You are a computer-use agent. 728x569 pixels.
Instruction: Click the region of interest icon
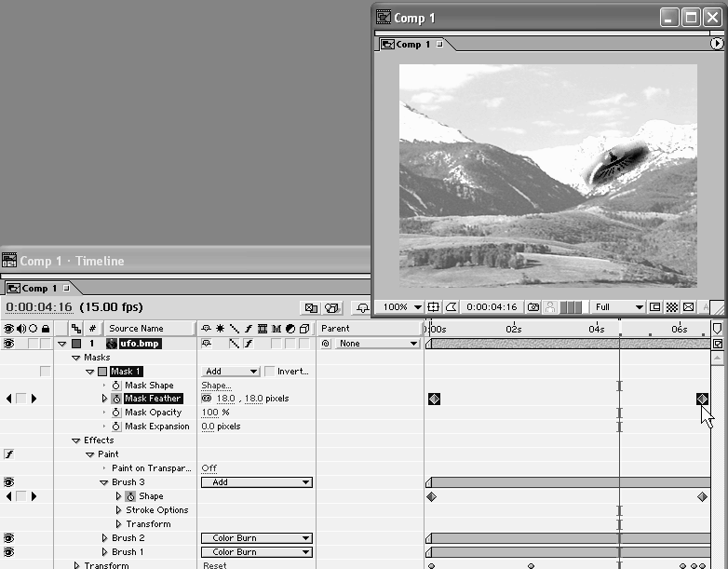click(654, 306)
